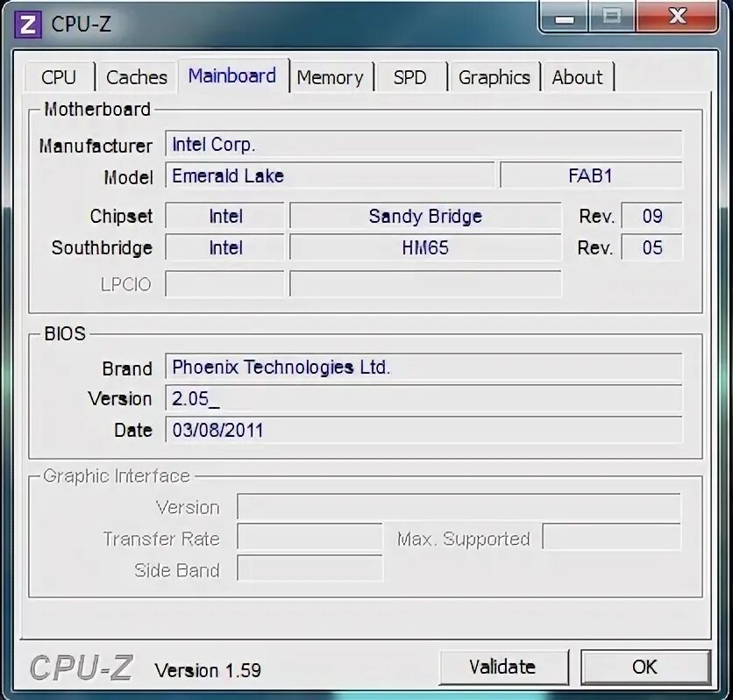
Task: Select the Manufacturer field 'Intel Corp.'
Action: pyautogui.click(x=423, y=144)
